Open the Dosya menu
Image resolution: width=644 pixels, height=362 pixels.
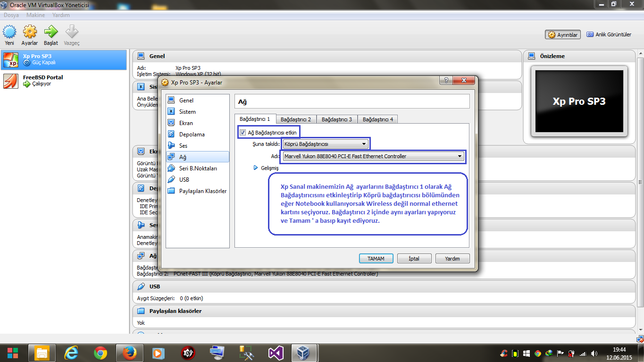(x=11, y=15)
